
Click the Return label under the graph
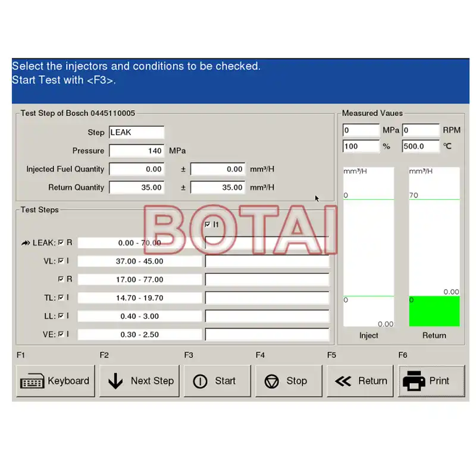click(x=434, y=336)
